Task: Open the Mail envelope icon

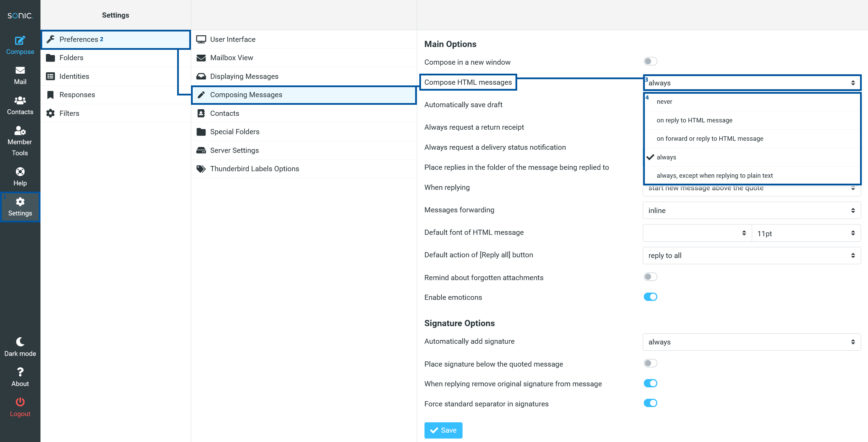Action: point(20,70)
